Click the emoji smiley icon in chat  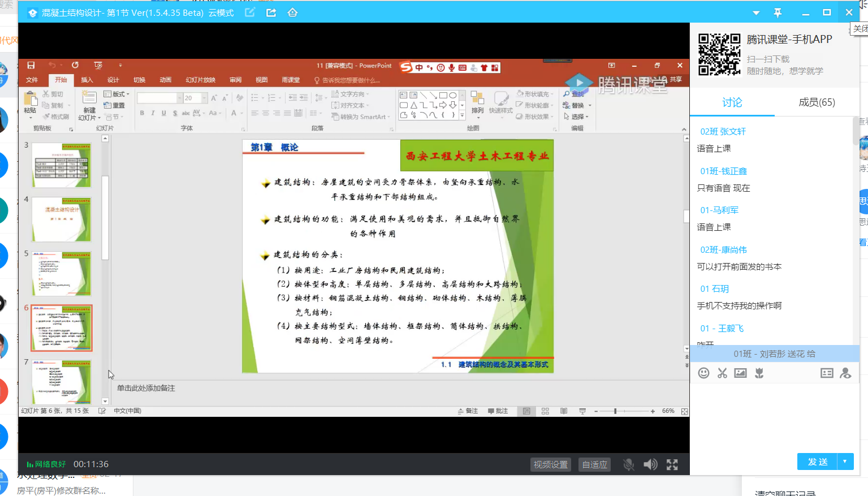[x=703, y=373]
